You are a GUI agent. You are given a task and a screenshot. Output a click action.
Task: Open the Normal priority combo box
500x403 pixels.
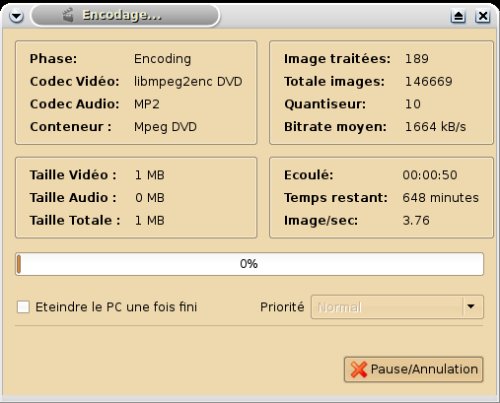point(397,307)
